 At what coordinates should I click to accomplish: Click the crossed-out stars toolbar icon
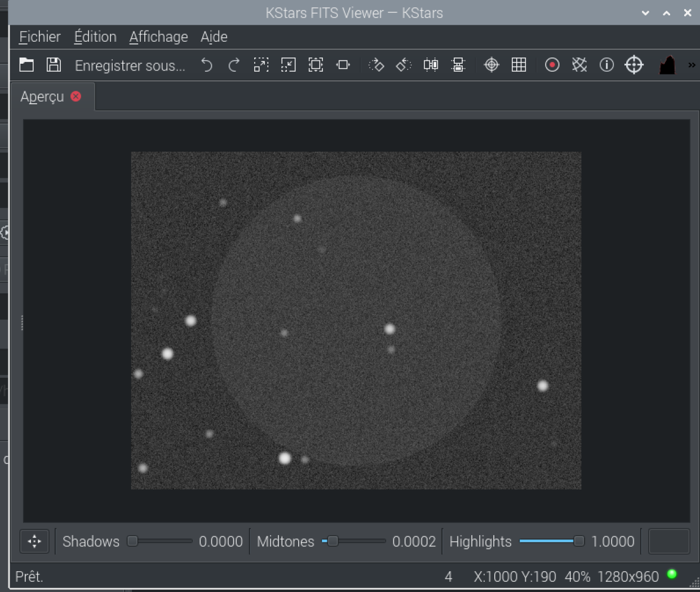pyautogui.click(x=579, y=65)
